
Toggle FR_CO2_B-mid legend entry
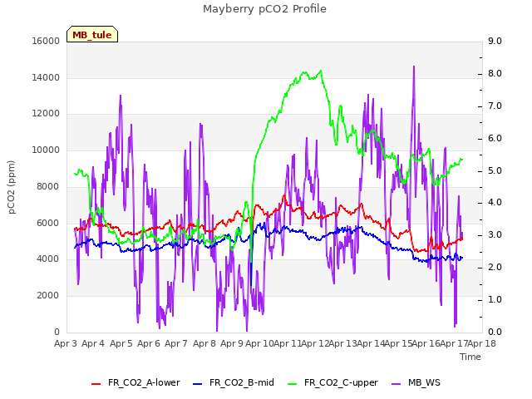[x=234, y=382]
